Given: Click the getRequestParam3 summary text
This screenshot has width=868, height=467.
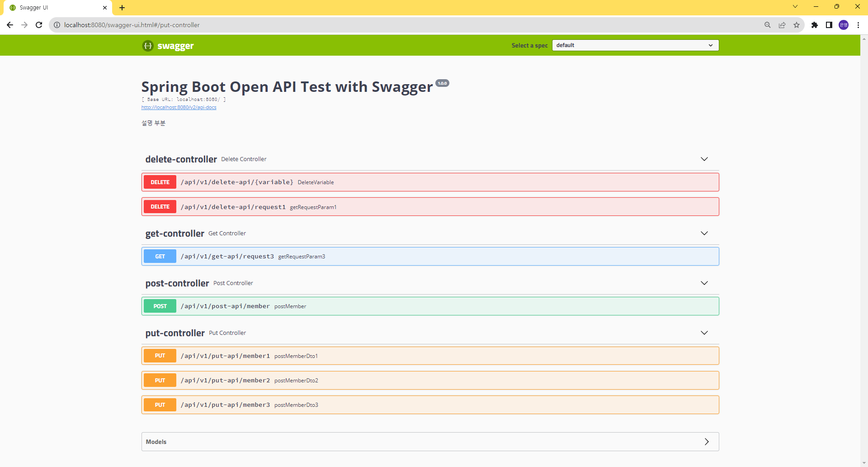Looking at the screenshot, I should pos(302,257).
